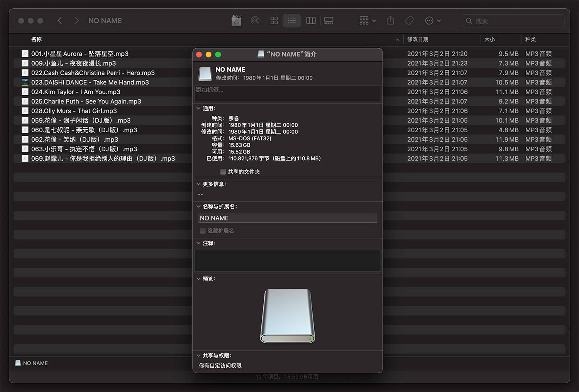Select 025.Charlie Puth - See You Again.mp3

[x=86, y=101]
